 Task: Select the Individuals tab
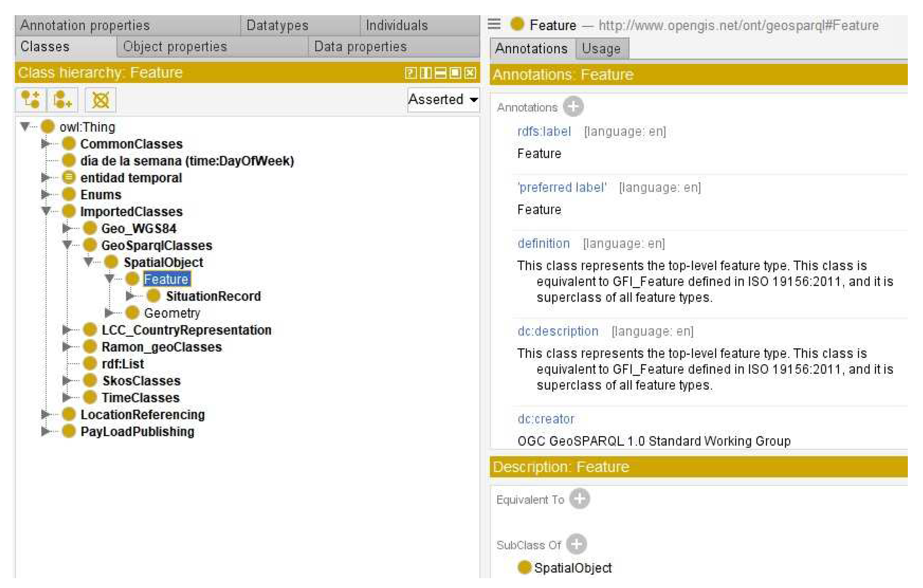[396, 25]
